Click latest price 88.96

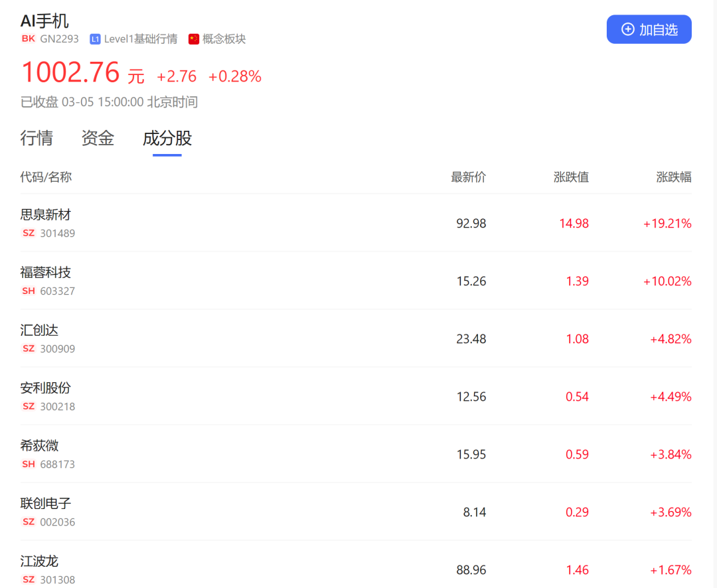[471, 569]
